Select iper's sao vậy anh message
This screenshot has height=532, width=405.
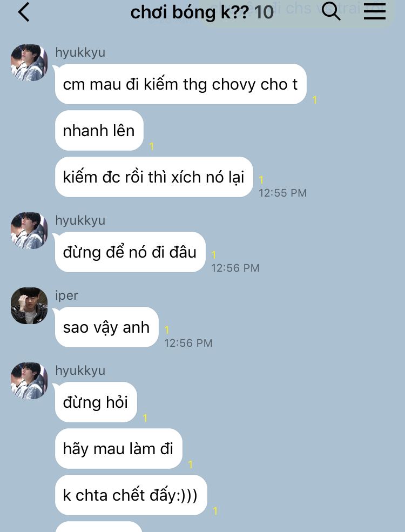pos(106,327)
